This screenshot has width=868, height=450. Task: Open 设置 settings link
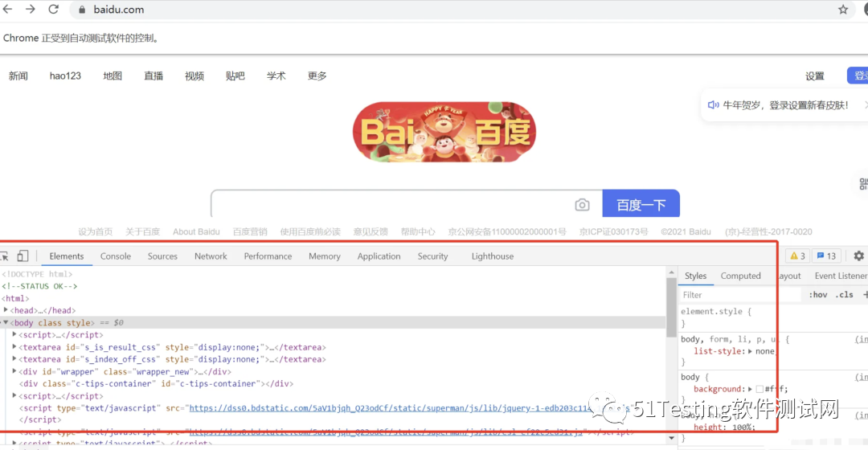815,76
